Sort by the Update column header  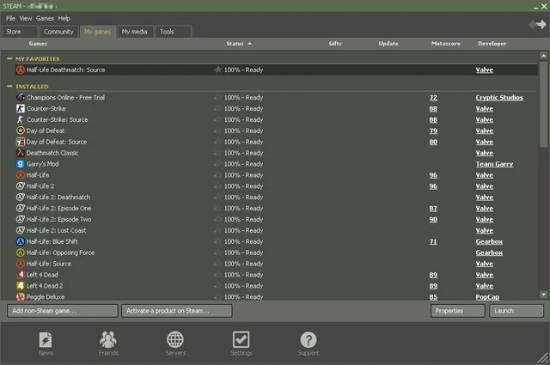point(388,43)
